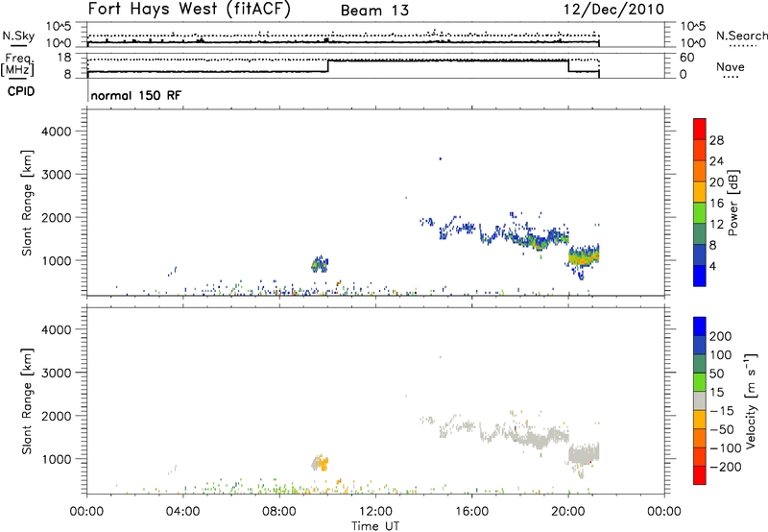768x532 pixels.
Task: Click the frequency step-up at 10:00 in the Freq plot
Action: (327, 66)
